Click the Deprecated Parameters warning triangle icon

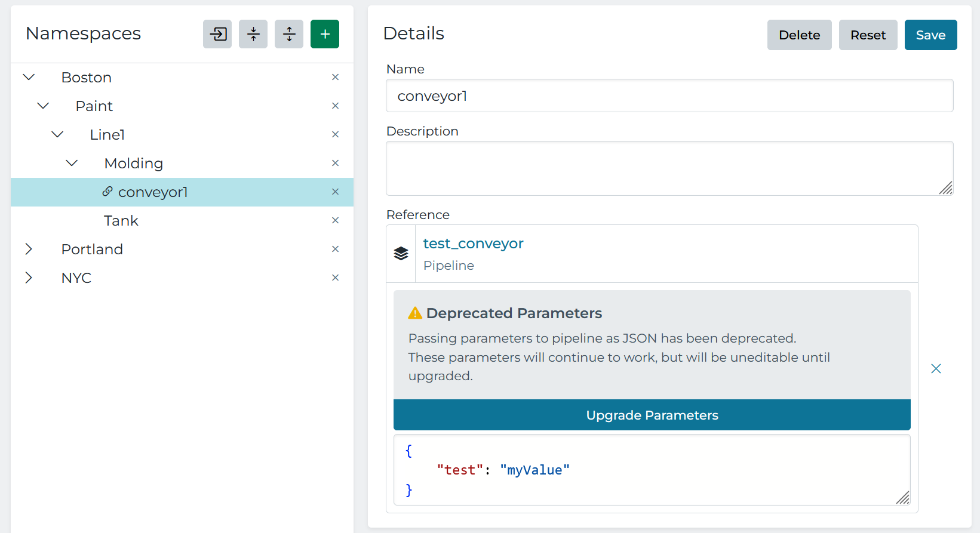coord(415,313)
